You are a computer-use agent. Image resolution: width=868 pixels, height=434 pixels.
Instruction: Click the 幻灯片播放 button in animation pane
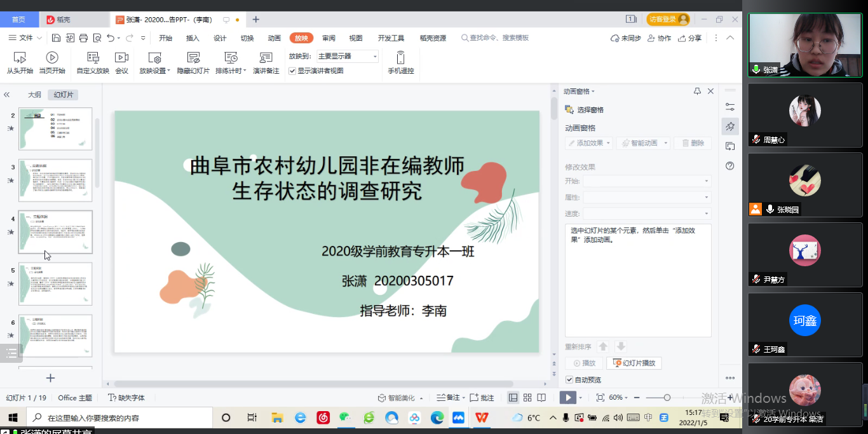[634, 363]
